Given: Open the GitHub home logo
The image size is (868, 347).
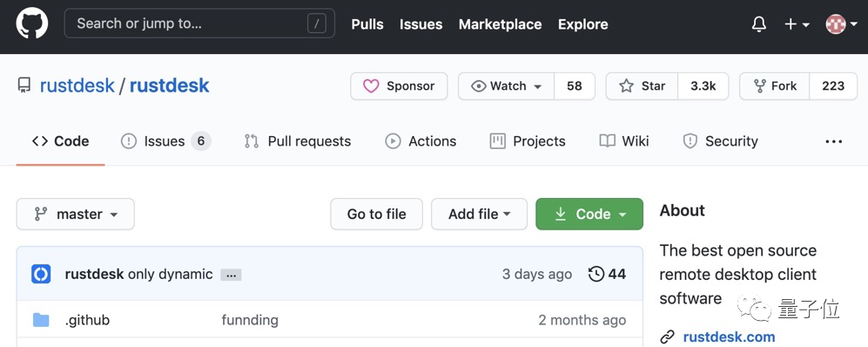Looking at the screenshot, I should 31,24.
